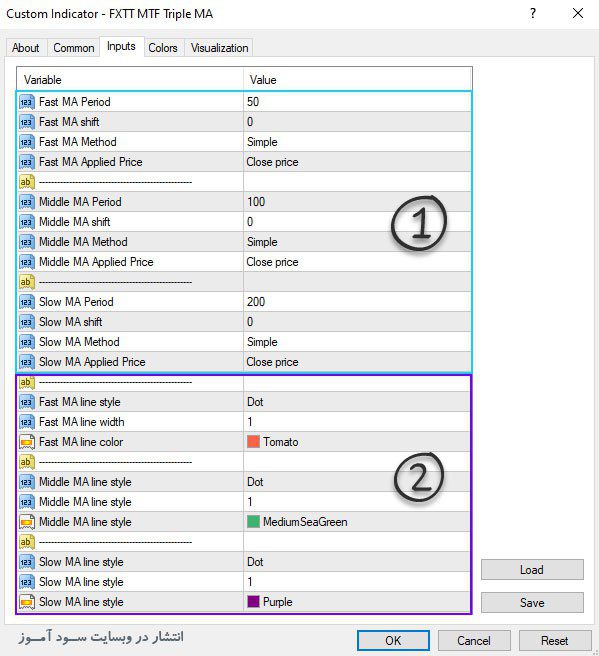Click the numeric icon beside Fast MA Period
Viewport: 599px width, 656px height.
(26, 102)
